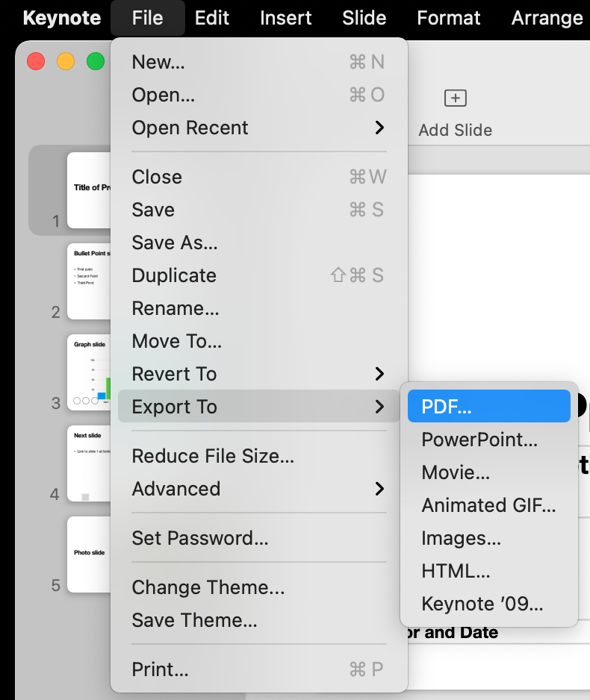Export presentation as Movie

point(456,472)
